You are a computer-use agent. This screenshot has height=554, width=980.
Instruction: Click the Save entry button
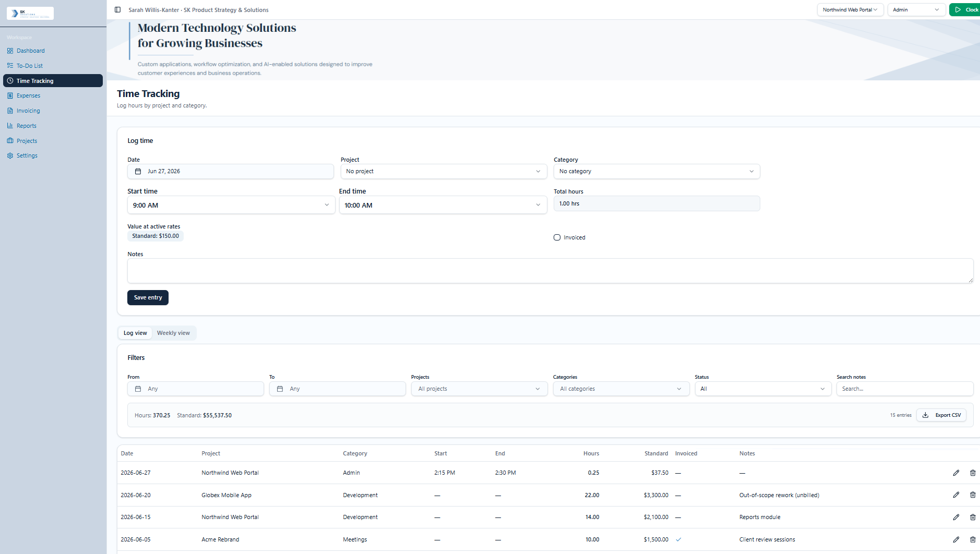[x=148, y=297]
